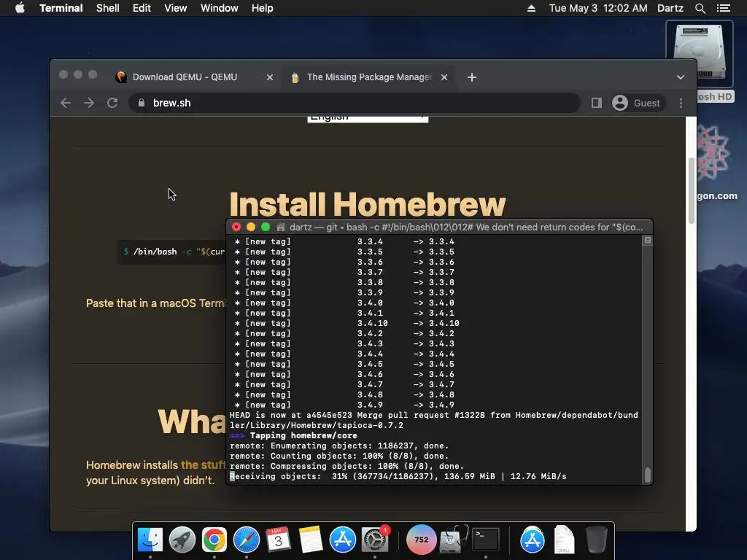Viewport: 747px width, 560px height.
Task: Open the App Store icon beside Trash
Action: tap(532, 540)
